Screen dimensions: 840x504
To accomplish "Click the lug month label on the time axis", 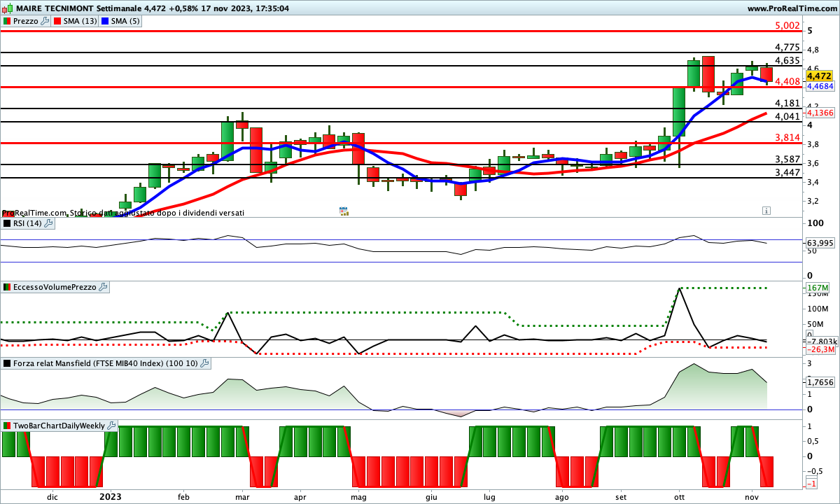I will tap(489, 496).
